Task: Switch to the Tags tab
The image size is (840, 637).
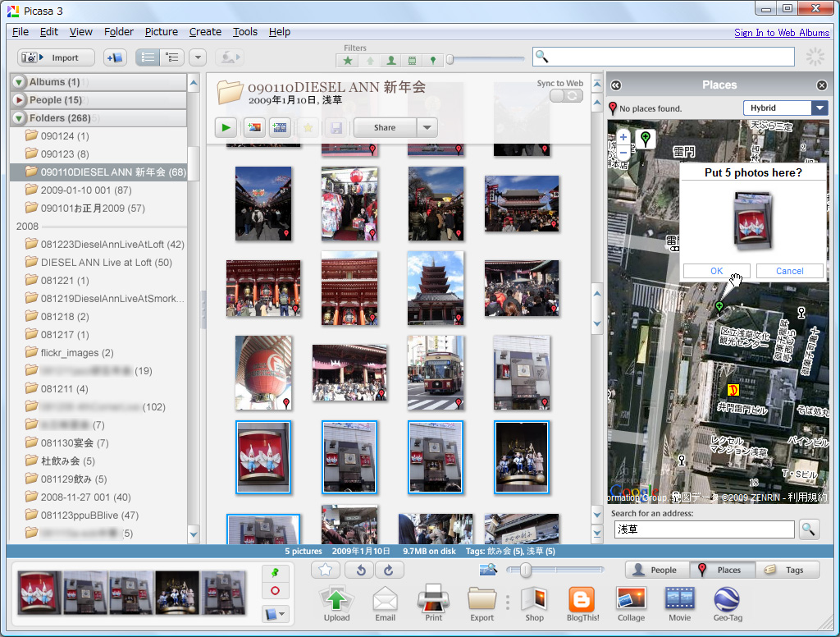Action: tap(787, 570)
